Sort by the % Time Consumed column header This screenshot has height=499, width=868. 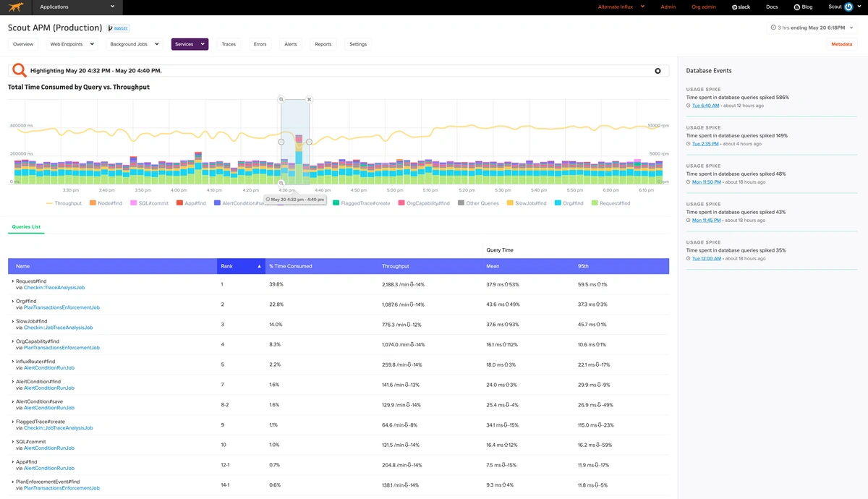pos(291,266)
